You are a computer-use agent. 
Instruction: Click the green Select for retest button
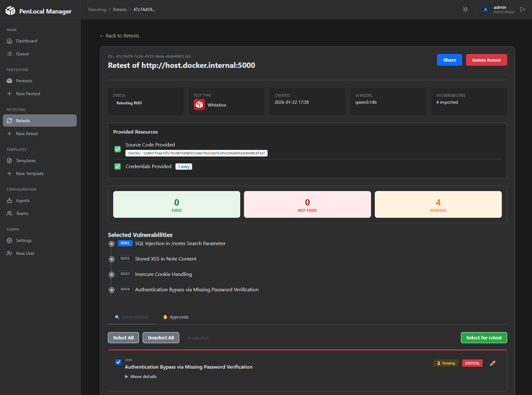coord(484,338)
